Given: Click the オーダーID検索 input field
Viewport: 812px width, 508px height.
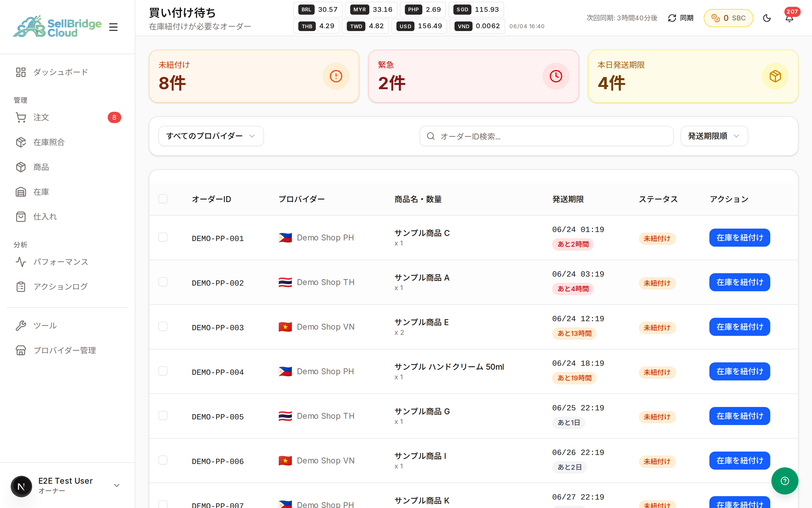Looking at the screenshot, I should (x=546, y=136).
